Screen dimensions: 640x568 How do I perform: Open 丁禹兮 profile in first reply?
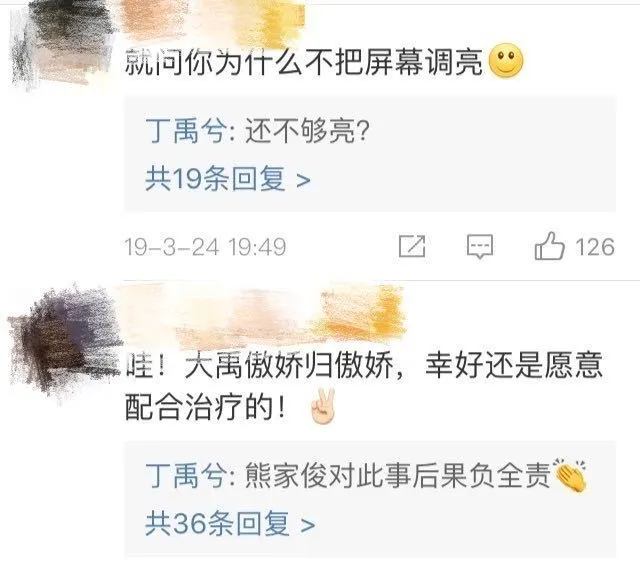(x=186, y=131)
